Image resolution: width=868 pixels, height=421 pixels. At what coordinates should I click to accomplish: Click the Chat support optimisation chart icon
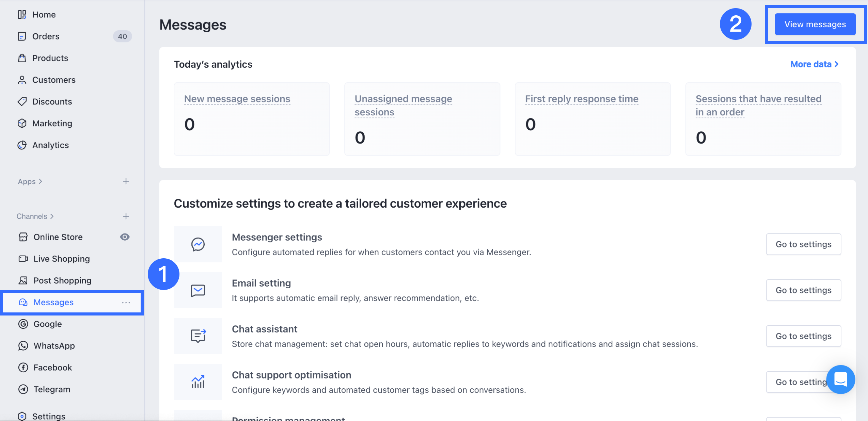[198, 382]
